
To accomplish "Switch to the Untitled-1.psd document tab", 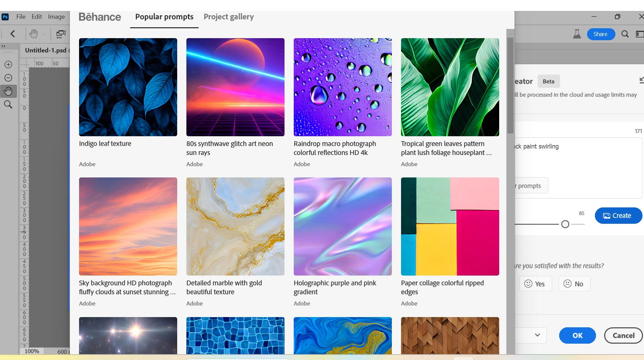I will pyautogui.click(x=46, y=50).
